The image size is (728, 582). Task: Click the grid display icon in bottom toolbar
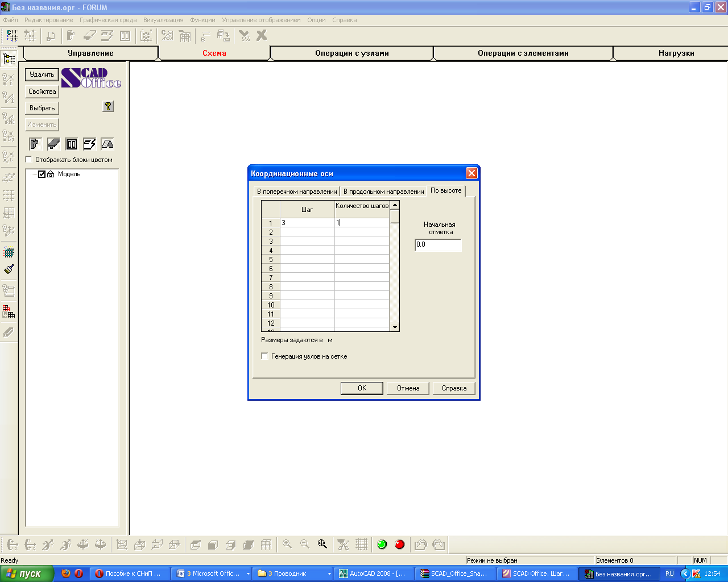pyautogui.click(x=361, y=544)
